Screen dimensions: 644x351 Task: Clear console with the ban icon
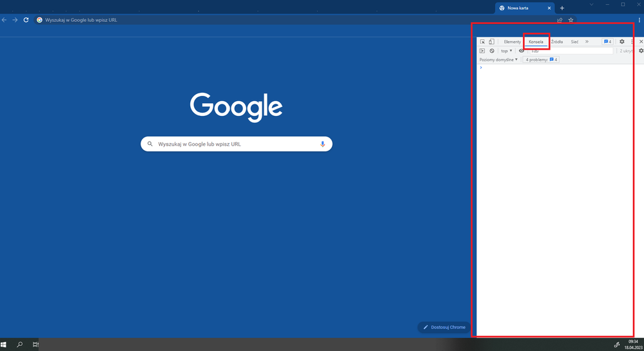pyautogui.click(x=492, y=51)
